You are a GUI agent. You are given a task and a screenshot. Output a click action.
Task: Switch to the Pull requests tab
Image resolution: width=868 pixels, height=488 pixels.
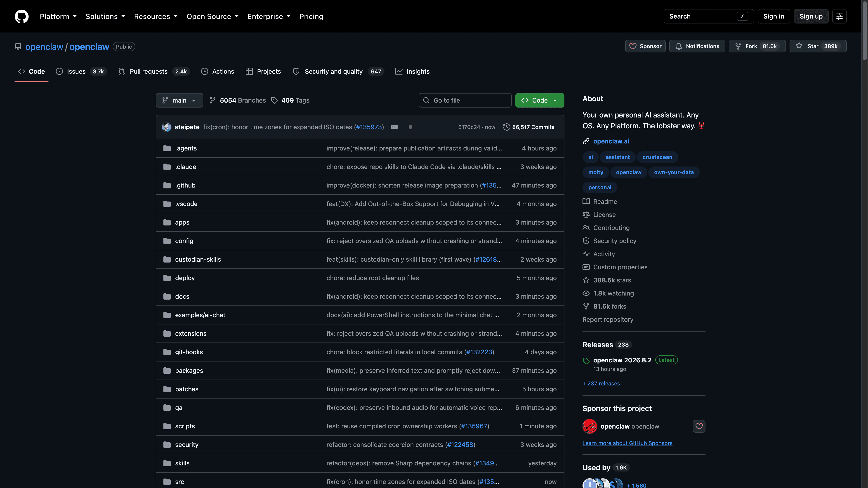154,71
